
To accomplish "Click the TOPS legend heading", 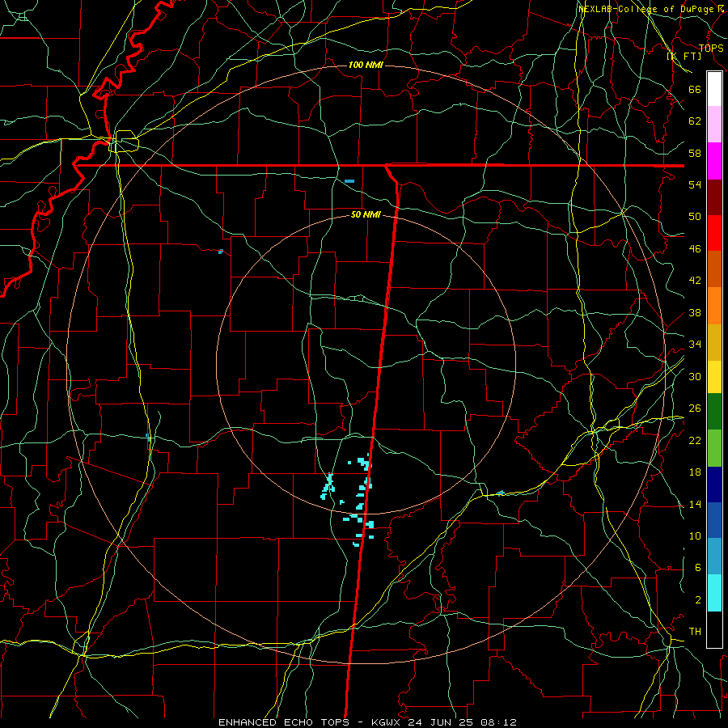I will coord(711,48).
